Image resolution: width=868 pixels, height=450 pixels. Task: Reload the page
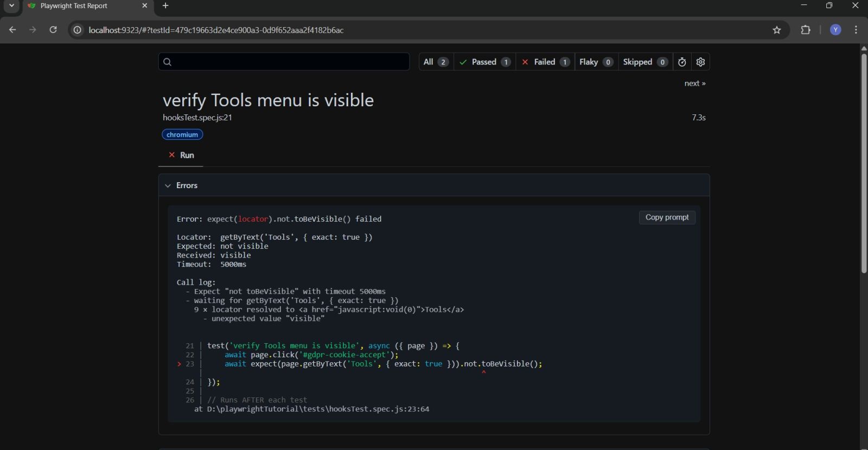[53, 30]
